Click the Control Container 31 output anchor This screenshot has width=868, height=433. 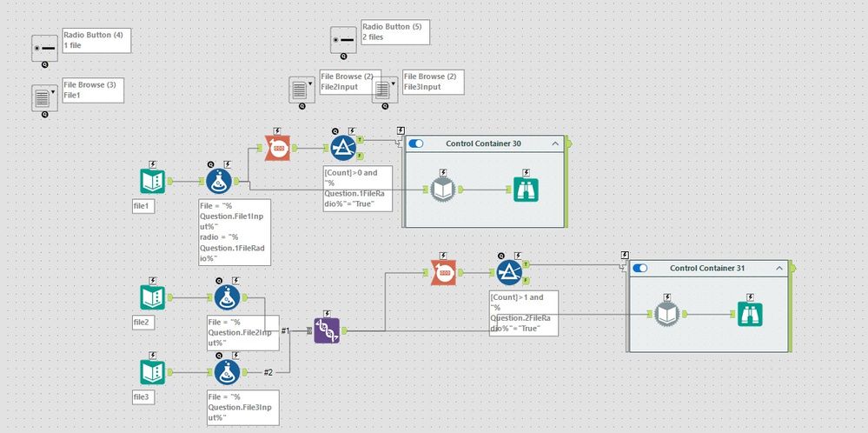[792, 268]
